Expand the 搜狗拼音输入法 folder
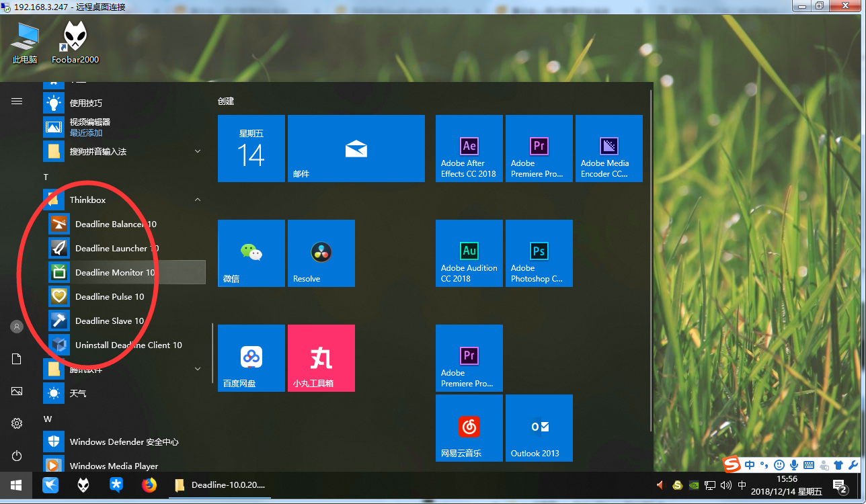Image resolution: width=866 pixels, height=504 pixels. [x=198, y=151]
